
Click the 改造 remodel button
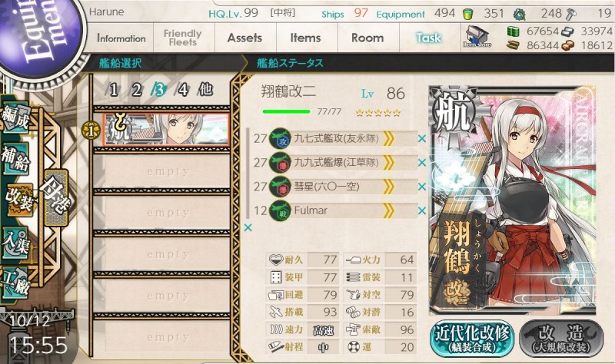click(x=561, y=339)
